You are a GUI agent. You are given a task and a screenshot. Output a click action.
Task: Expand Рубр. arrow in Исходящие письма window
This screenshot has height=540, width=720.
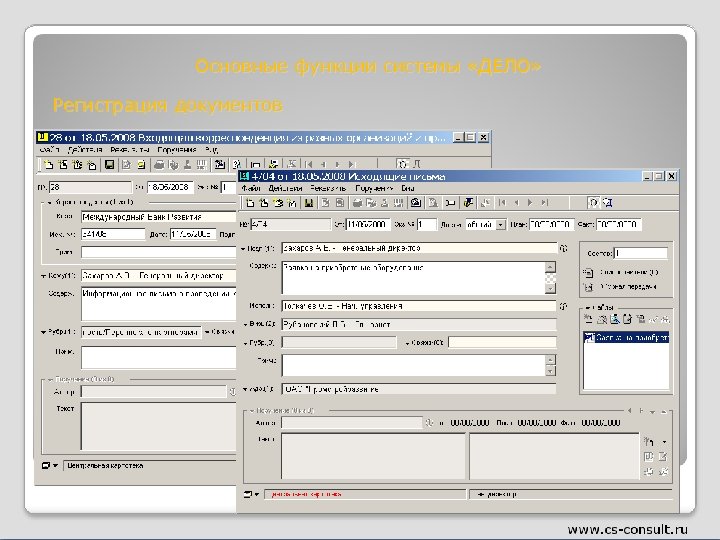246,343
